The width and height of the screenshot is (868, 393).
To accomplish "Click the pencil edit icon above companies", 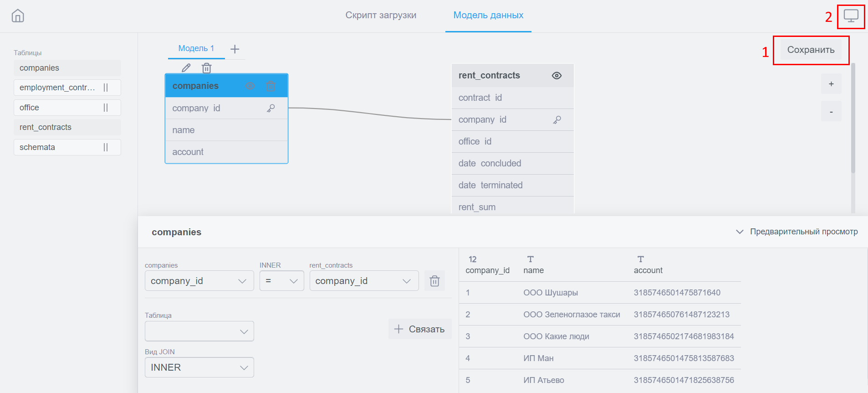I will coord(186,68).
